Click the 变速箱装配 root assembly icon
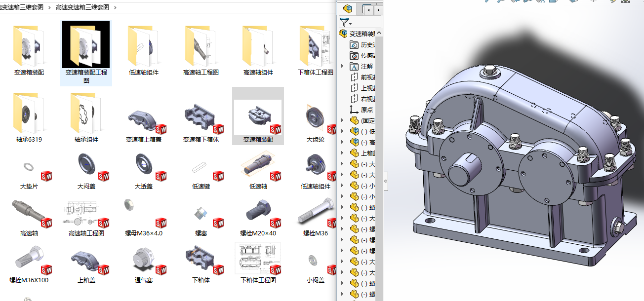 343,34
